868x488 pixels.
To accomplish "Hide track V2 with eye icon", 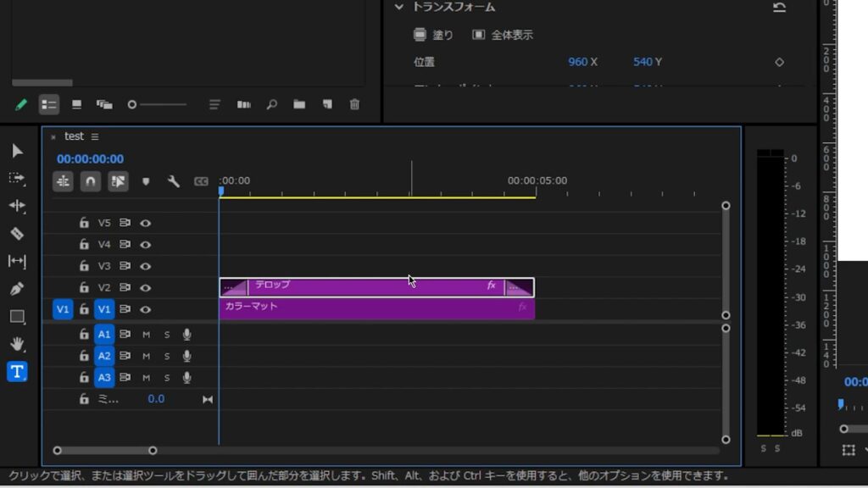I will click(x=146, y=288).
